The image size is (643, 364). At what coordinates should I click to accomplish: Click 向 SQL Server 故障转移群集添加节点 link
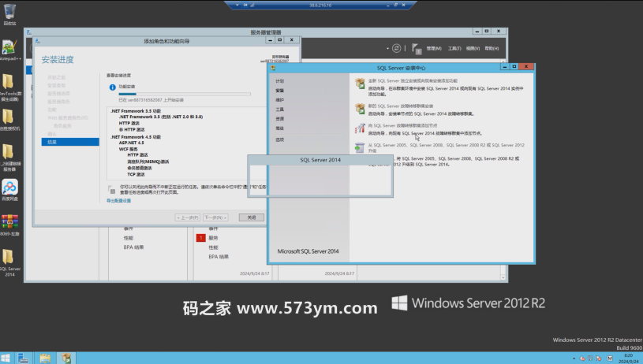[402, 126]
